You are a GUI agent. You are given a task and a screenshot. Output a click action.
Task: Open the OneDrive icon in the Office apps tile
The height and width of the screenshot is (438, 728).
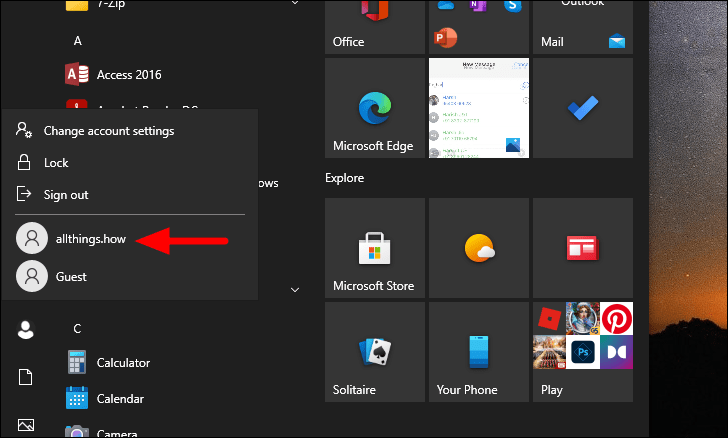(445, 4)
